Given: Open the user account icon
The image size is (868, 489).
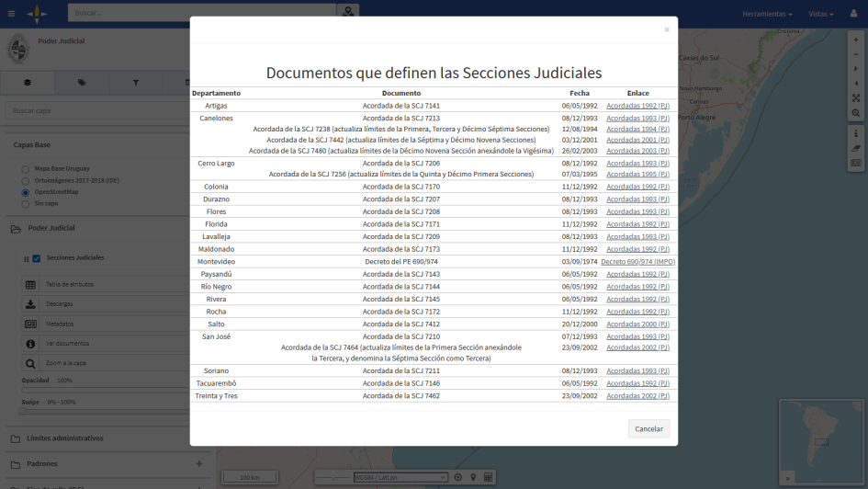Looking at the screenshot, I should (853, 13).
